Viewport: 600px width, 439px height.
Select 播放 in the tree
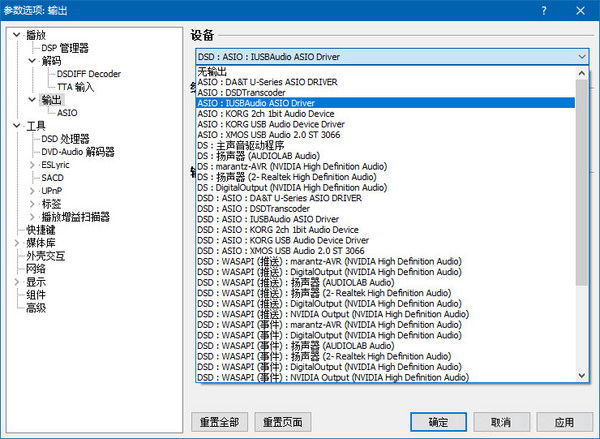click(x=36, y=35)
